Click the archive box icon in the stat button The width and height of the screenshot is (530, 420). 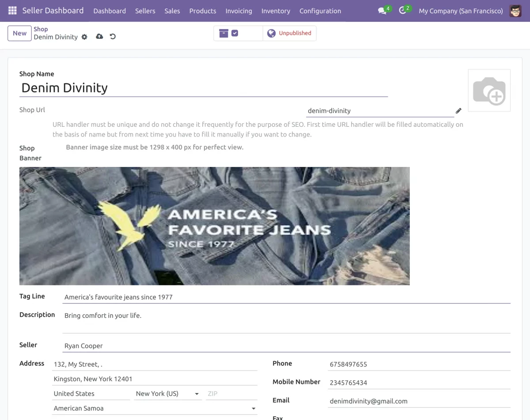pos(223,33)
